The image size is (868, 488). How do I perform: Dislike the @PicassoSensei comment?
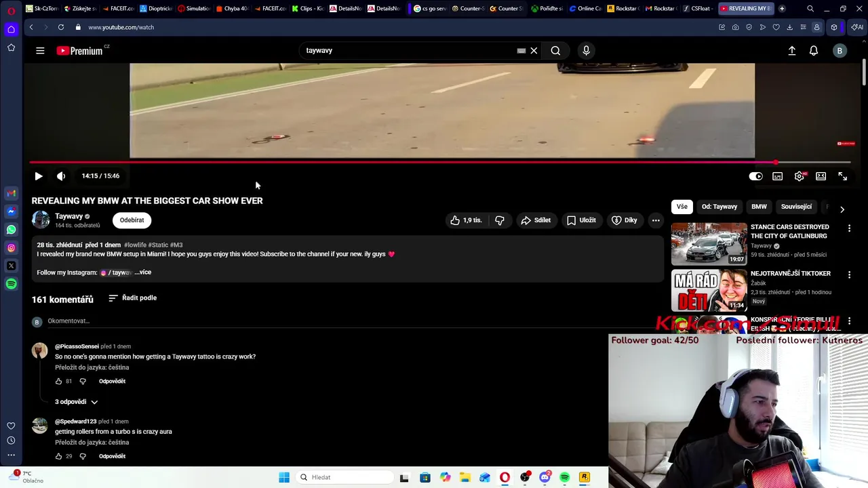coord(83,382)
